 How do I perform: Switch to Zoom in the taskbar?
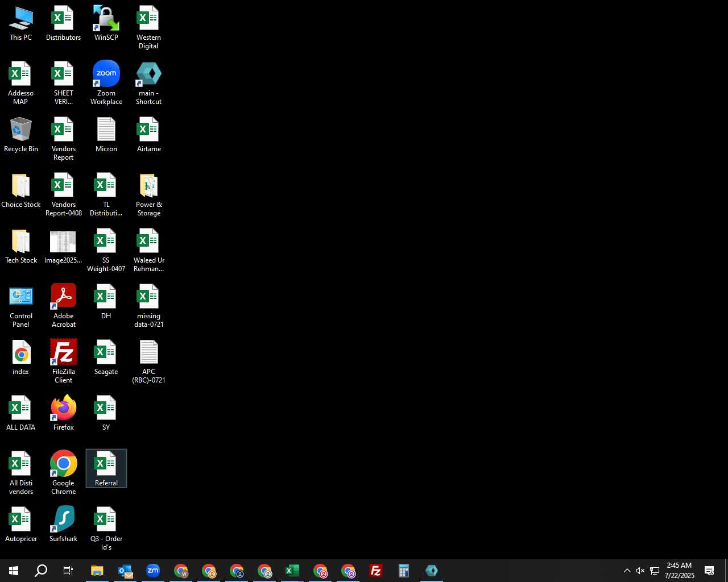[153, 571]
